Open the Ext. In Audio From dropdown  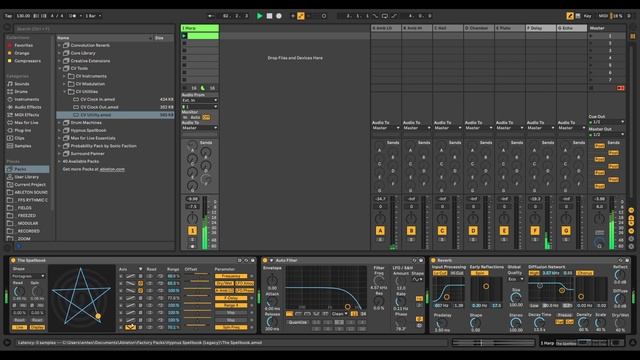[200, 100]
